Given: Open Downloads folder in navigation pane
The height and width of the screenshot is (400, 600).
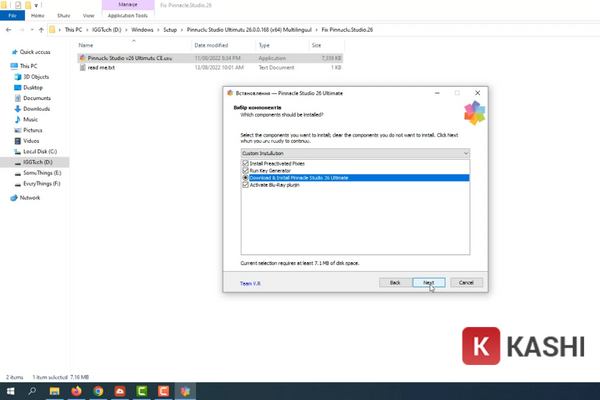Looking at the screenshot, I should pos(37,108).
